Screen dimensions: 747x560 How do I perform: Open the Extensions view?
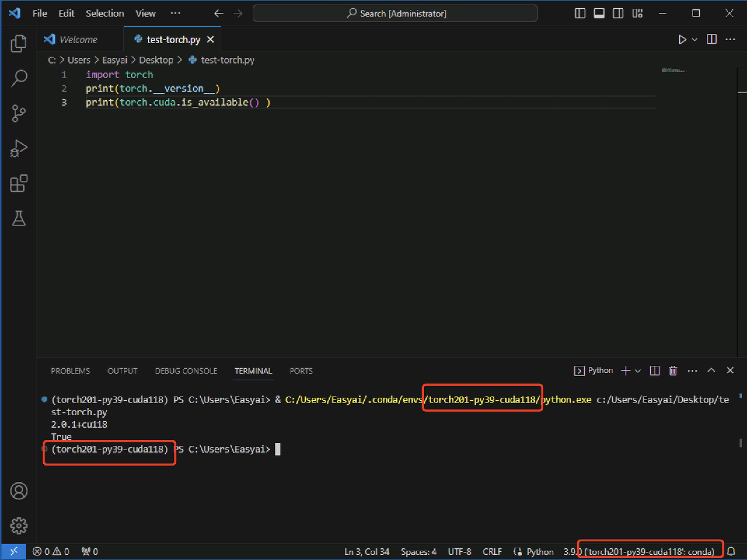tap(19, 183)
